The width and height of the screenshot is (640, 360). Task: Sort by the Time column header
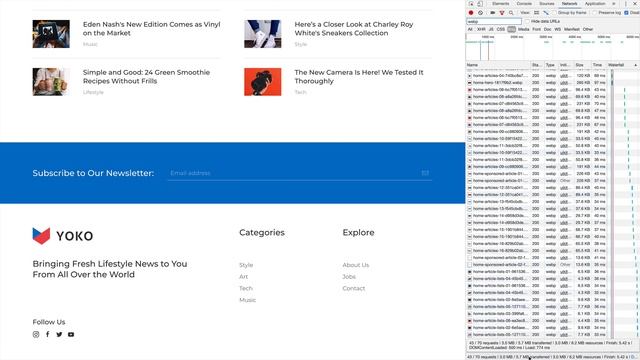(599, 65)
